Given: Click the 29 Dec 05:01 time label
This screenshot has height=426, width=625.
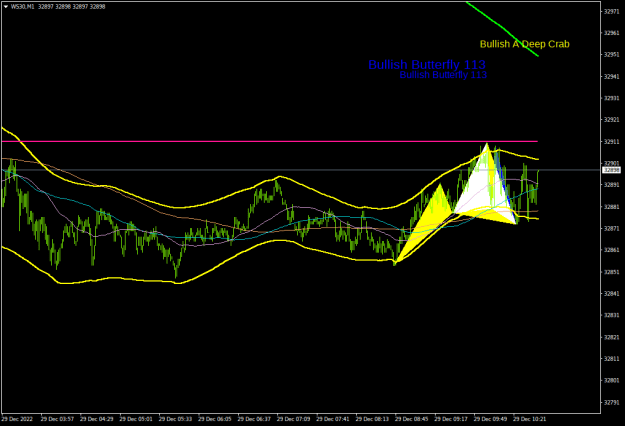Looking at the screenshot, I should click(x=136, y=419).
